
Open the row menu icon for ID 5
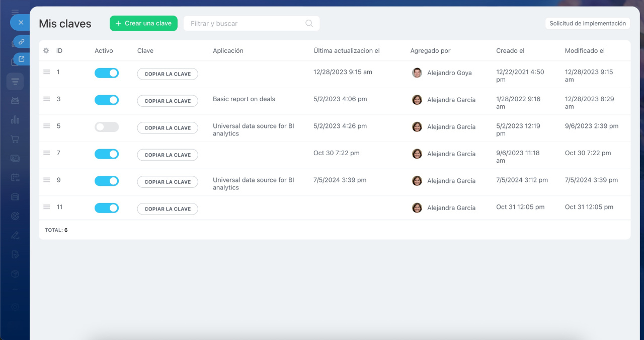(x=46, y=126)
